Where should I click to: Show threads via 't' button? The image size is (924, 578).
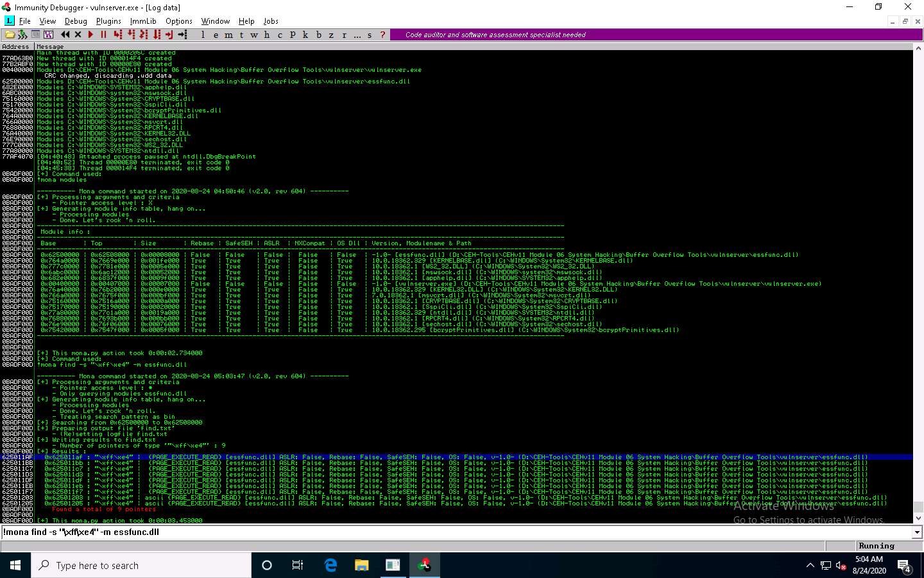click(241, 35)
